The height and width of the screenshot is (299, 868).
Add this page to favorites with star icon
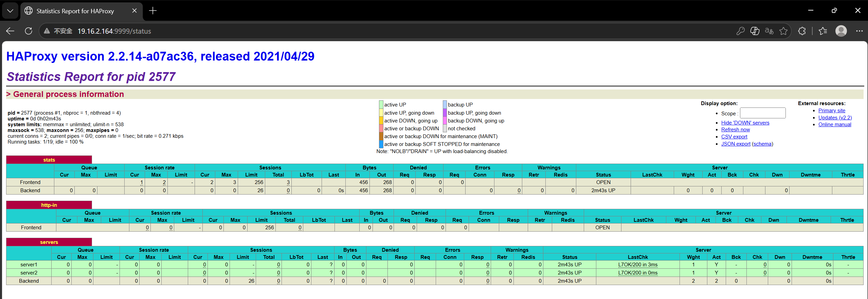[x=783, y=31]
